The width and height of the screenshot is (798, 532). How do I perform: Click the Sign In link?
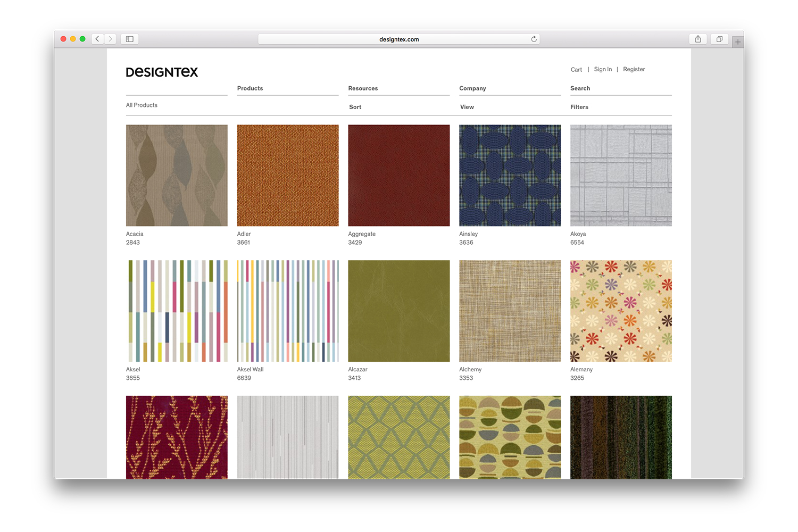[603, 69]
